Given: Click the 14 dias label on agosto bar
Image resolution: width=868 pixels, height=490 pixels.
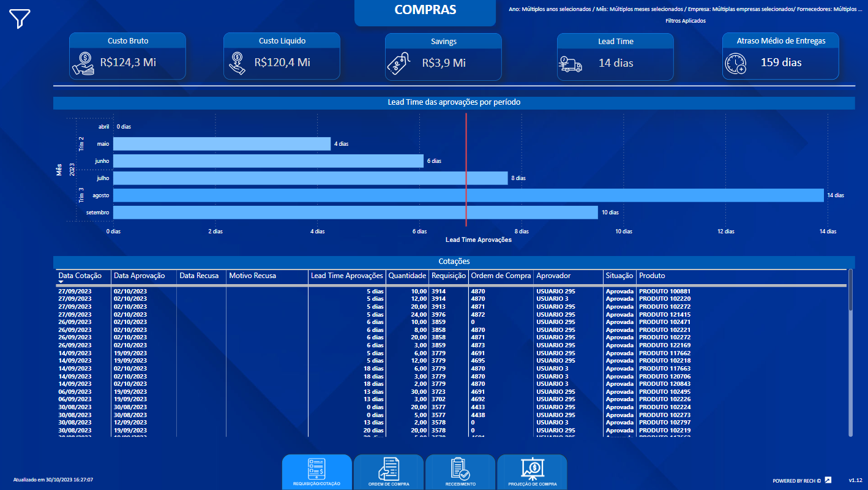Looking at the screenshot, I should coord(836,195).
